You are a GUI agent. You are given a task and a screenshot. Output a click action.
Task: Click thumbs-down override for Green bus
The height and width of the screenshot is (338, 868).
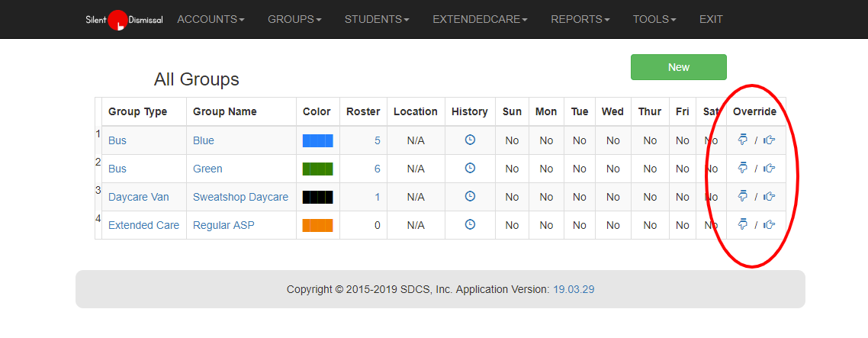[x=743, y=168]
